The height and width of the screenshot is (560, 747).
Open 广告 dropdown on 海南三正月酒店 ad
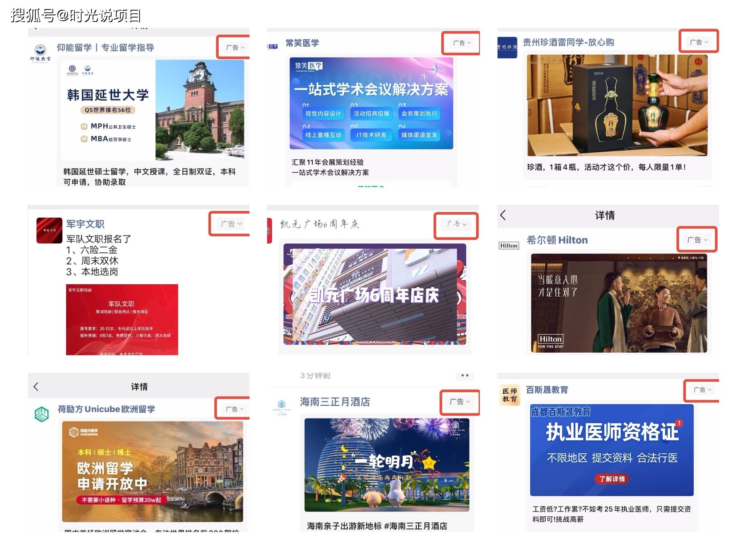[460, 402]
